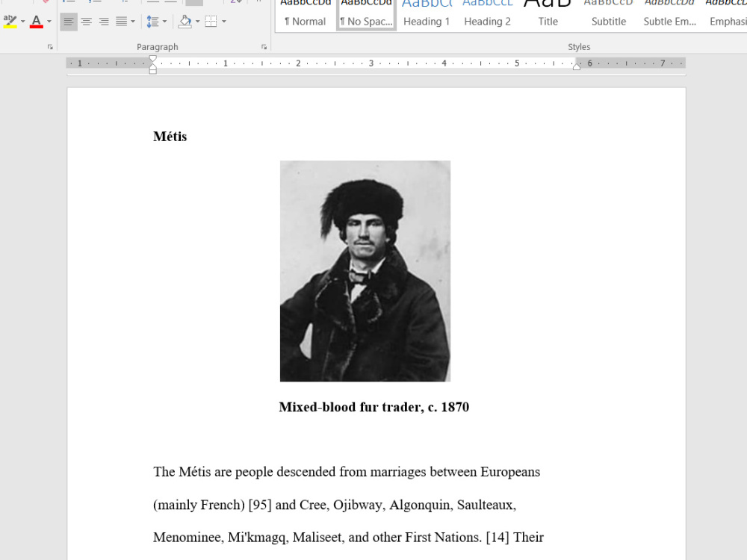
Task: Align paragraph text to the right
Action: (104, 22)
